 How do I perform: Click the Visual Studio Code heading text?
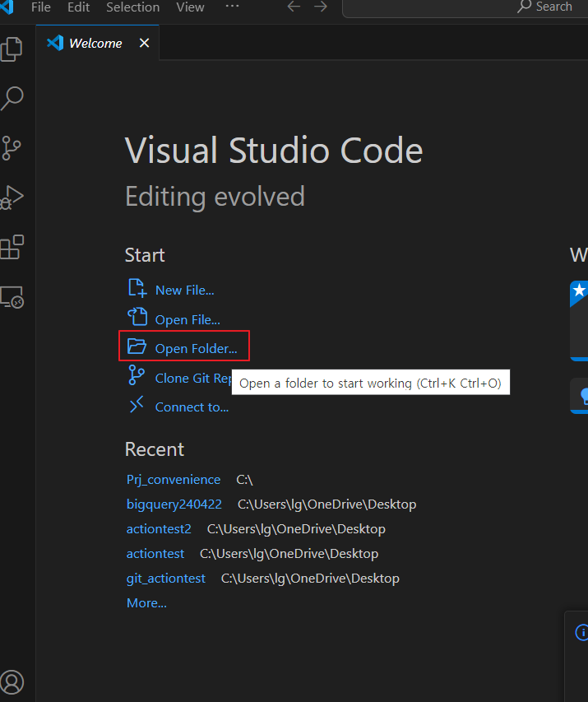(x=274, y=150)
